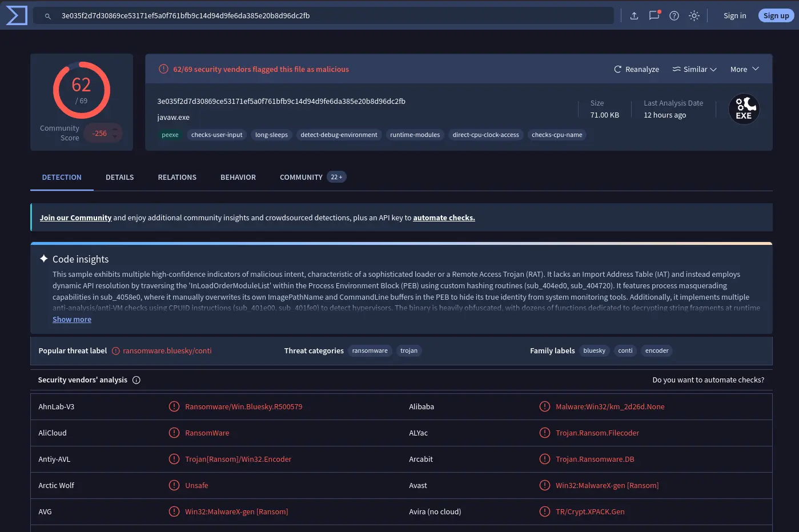Viewport: 799px width, 532px height.
Task: Vote community score up arrow
Action: click(115, 129)
